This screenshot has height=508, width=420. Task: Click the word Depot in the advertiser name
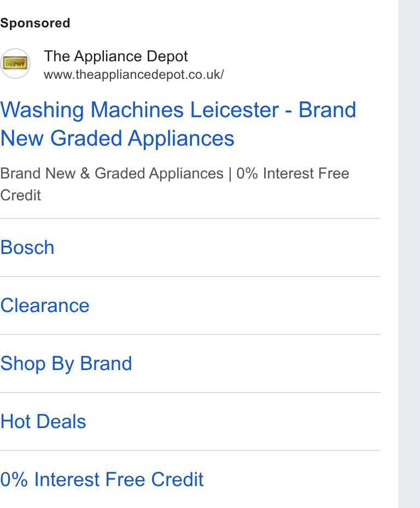click(x=167, y=56)
